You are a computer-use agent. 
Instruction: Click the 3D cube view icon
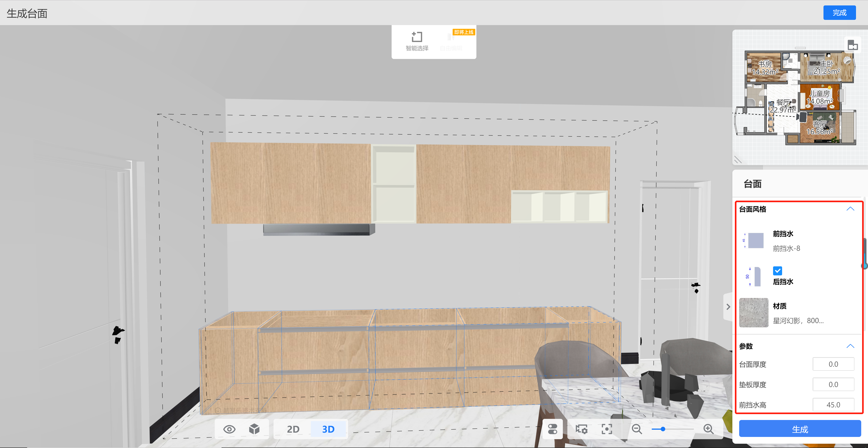click(x=254, y=429)
